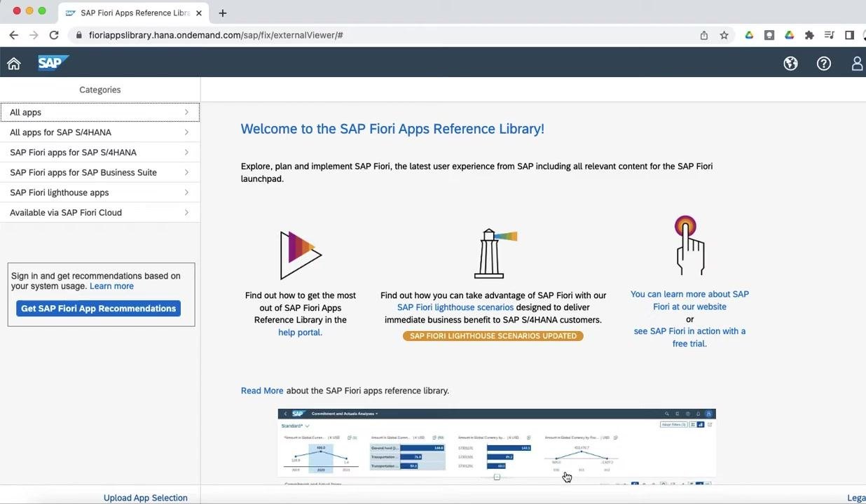
Task: Click the dark square extension icon
Action: click(769, 35)
